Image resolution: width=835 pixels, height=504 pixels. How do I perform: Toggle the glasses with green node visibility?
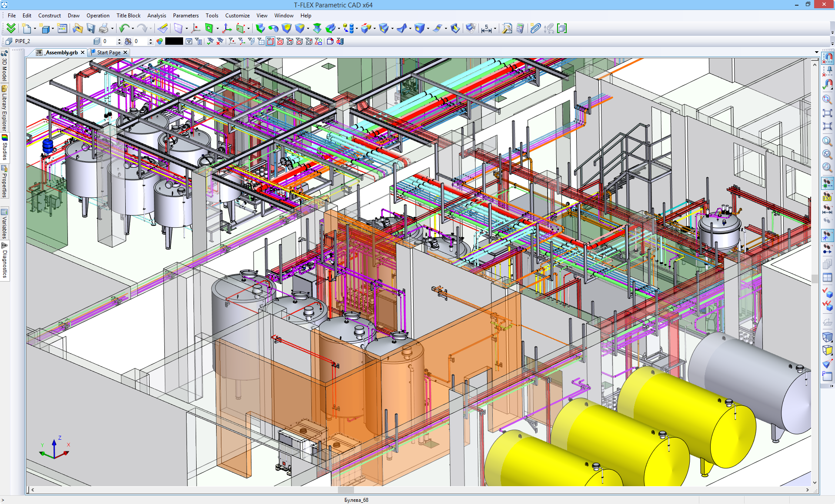827,184
